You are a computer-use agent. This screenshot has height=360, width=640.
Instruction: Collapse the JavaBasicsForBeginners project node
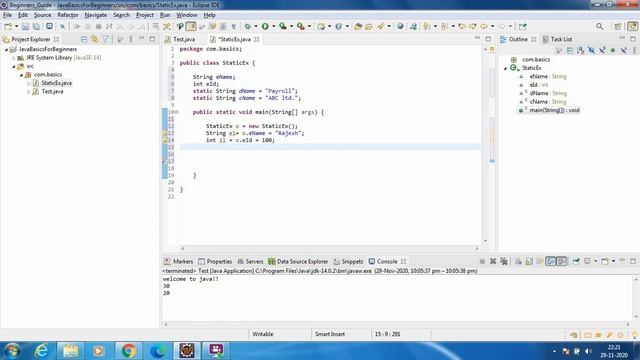coord(6,49)
